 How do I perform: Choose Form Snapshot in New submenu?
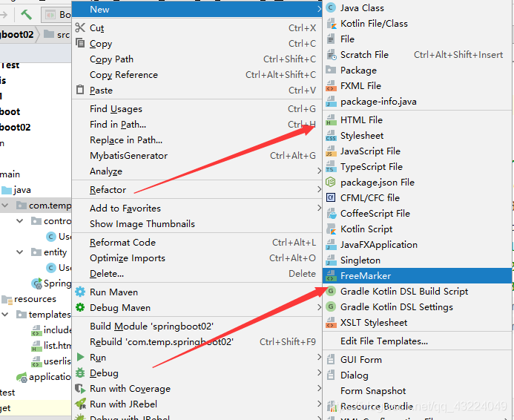click(x=417, y=391)
